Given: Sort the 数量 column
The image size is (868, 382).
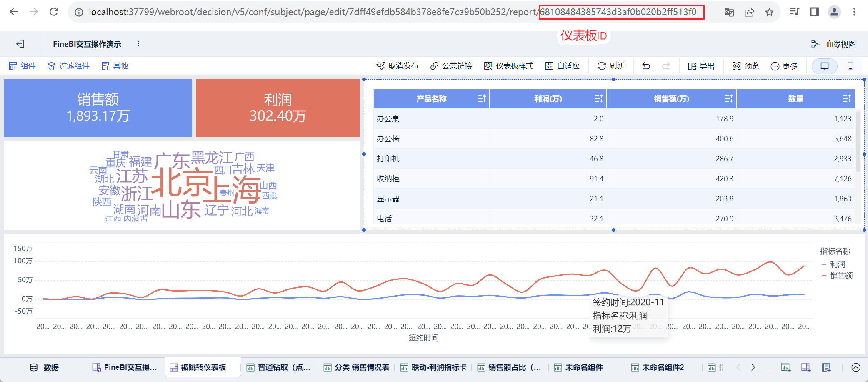Looking at the screenshot, I should tap(847, 98).
